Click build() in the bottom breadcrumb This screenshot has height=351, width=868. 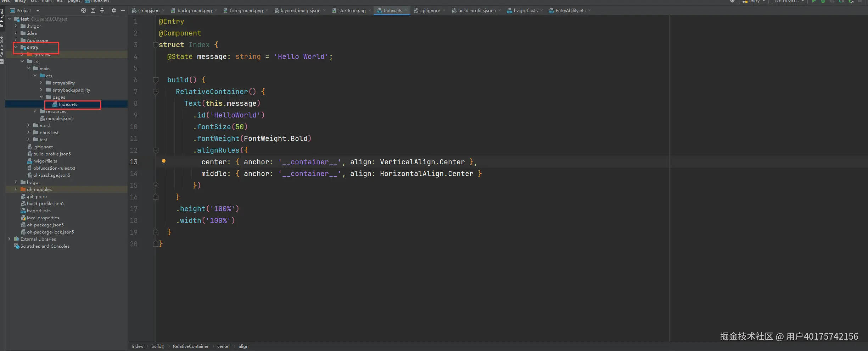pyautogui.click(x=158, y=346)
